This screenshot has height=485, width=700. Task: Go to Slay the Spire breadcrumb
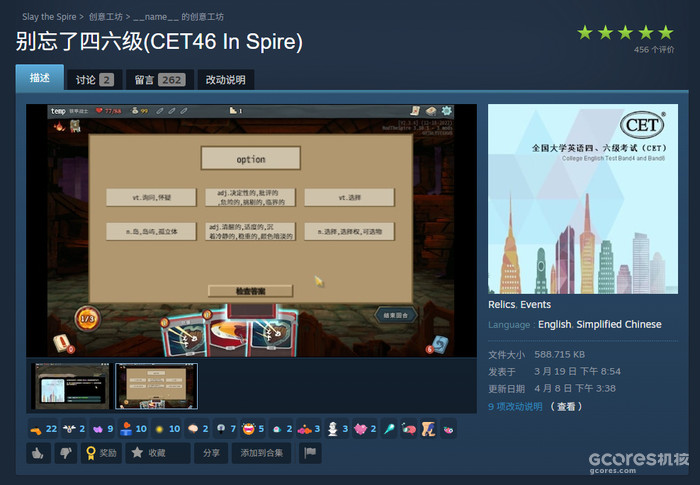(49, 17)
